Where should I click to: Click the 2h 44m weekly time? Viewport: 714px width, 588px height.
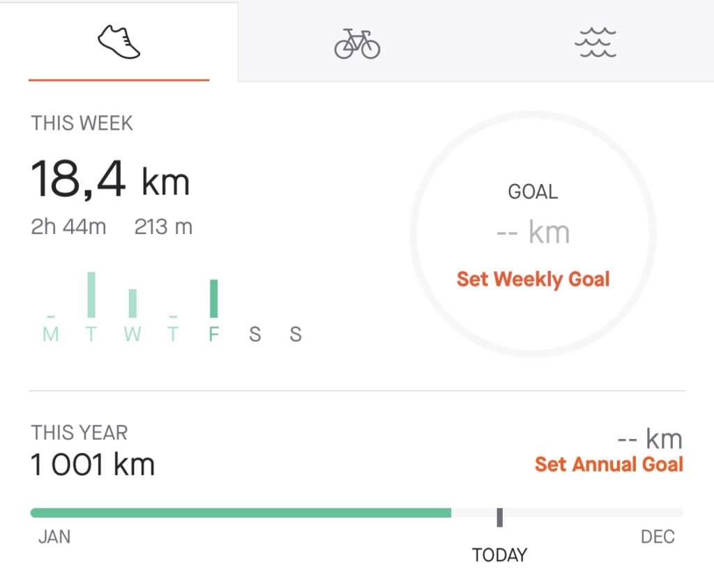pyautogui.click(x=68, y=226)
